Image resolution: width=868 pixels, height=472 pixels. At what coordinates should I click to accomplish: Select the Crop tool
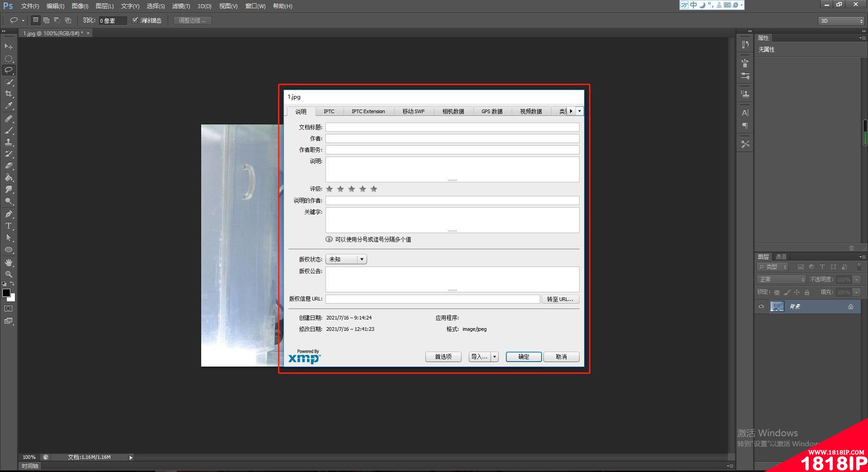[x=9, y=94]
